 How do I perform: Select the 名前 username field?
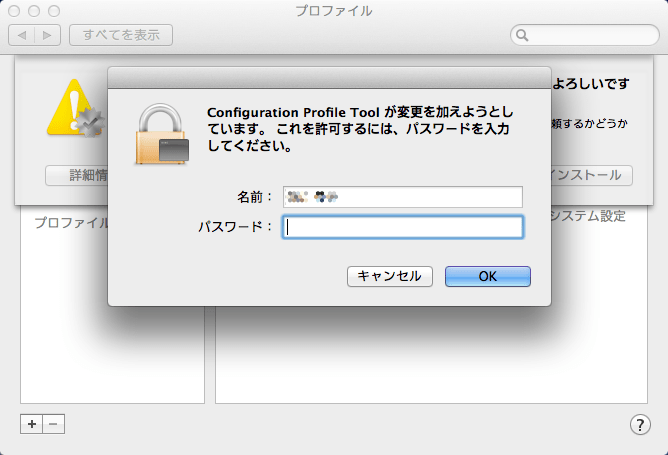point(403,197)
